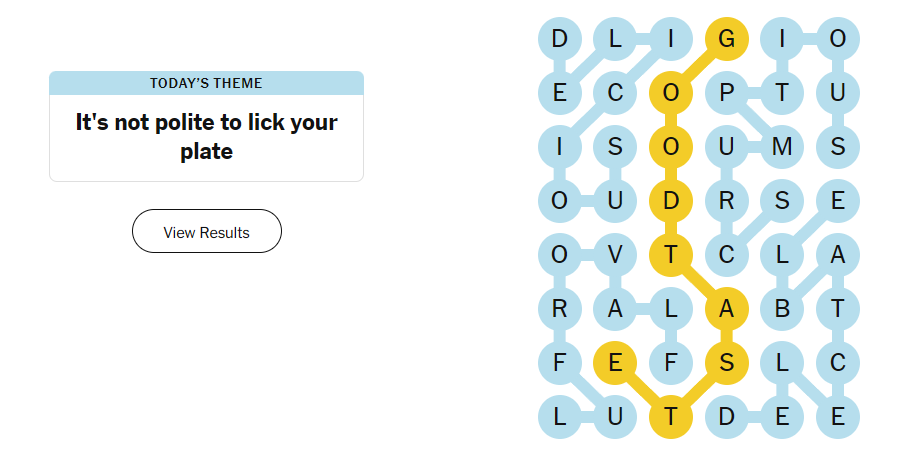Select the D in the grid's top-left corner
Image resolution: width=910 pixels, height=458 pixels.
click(x=559, y=39)
